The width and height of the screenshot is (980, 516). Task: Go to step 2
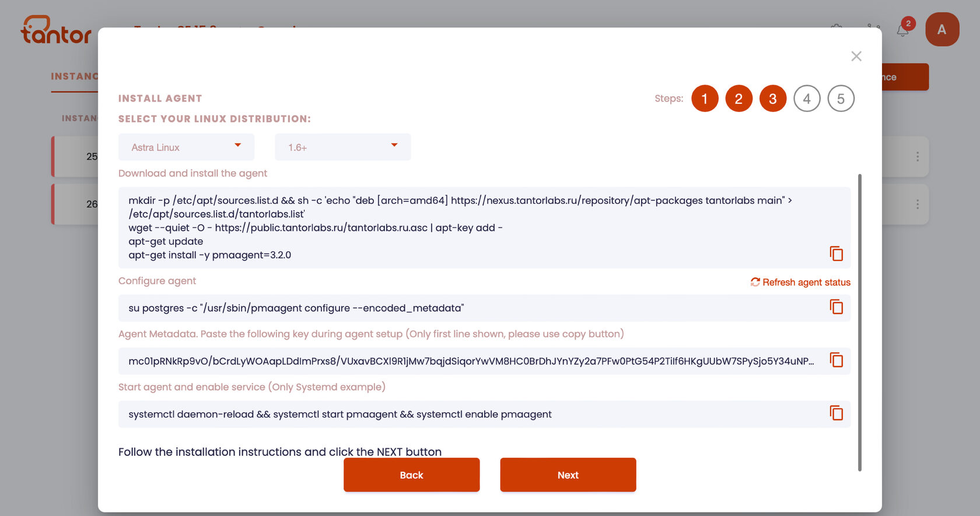point(738,99)
